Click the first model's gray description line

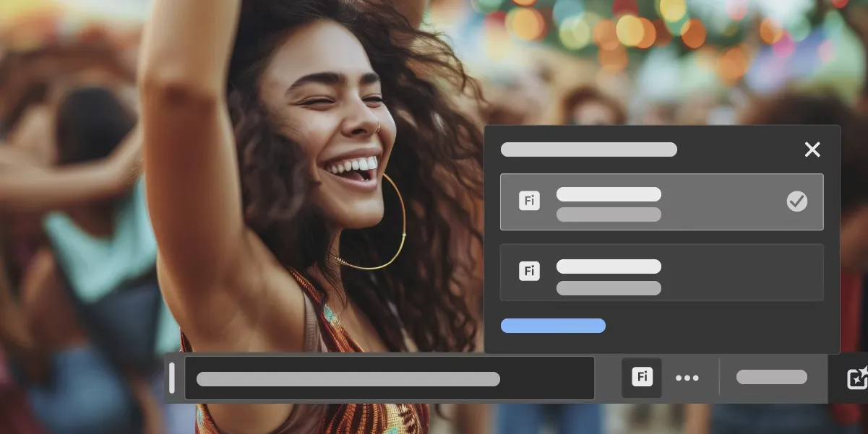[609, 214]
